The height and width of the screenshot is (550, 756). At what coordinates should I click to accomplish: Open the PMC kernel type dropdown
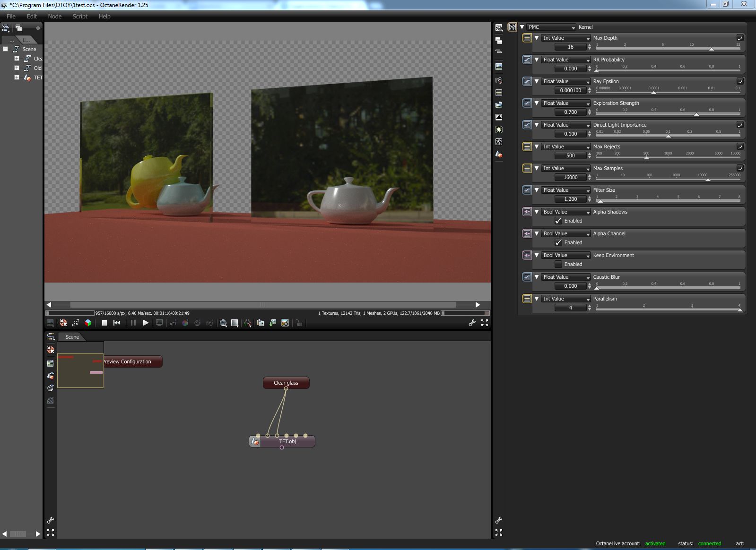[551, 27]
